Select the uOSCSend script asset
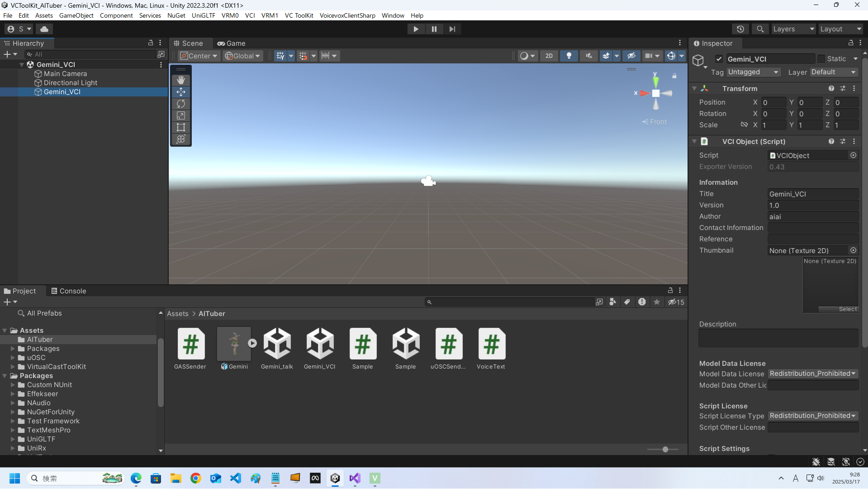The width and height of the screenshot is (868, 489). 448,348
